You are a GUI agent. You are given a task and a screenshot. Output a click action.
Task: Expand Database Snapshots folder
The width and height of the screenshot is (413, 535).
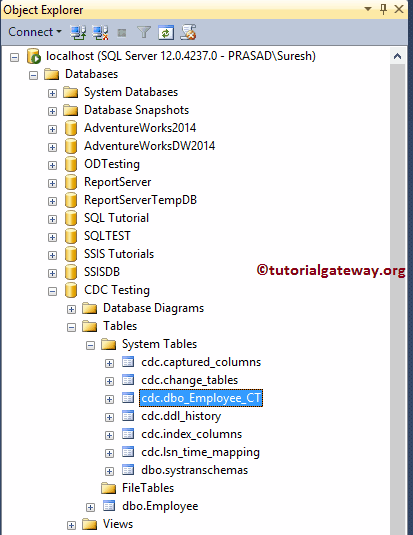click(52, 112)
